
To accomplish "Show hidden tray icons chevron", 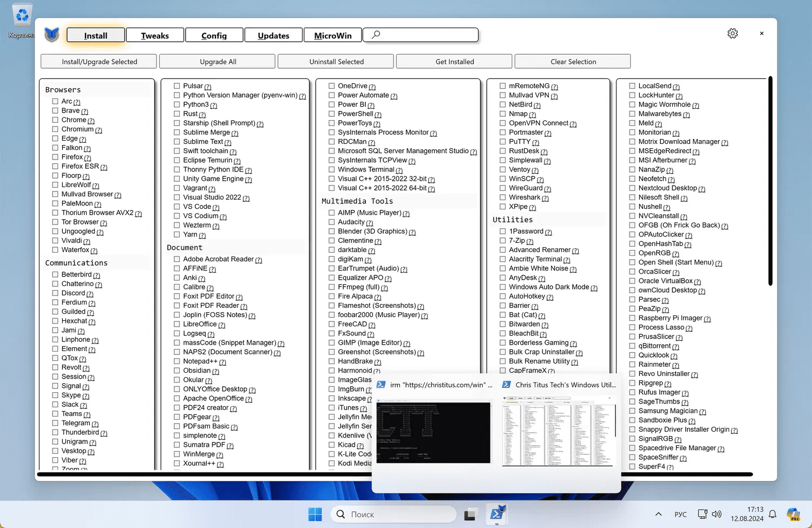I will coord(658,514).
